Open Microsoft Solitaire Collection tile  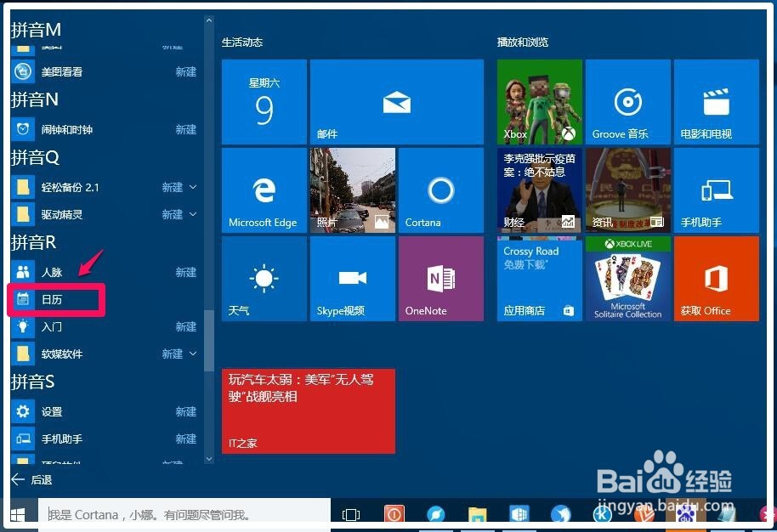(628, 279)
